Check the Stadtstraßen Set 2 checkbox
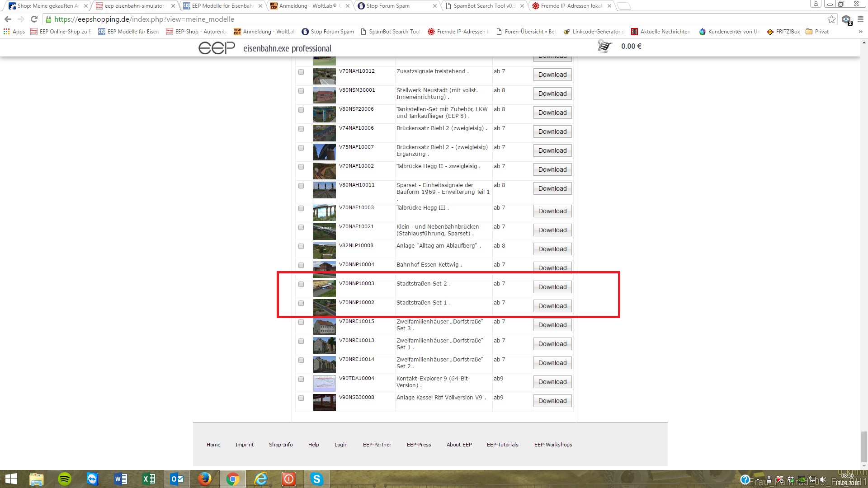Image resolution: width=868 pixels, height=488 pixels. [x=301, y=284]
